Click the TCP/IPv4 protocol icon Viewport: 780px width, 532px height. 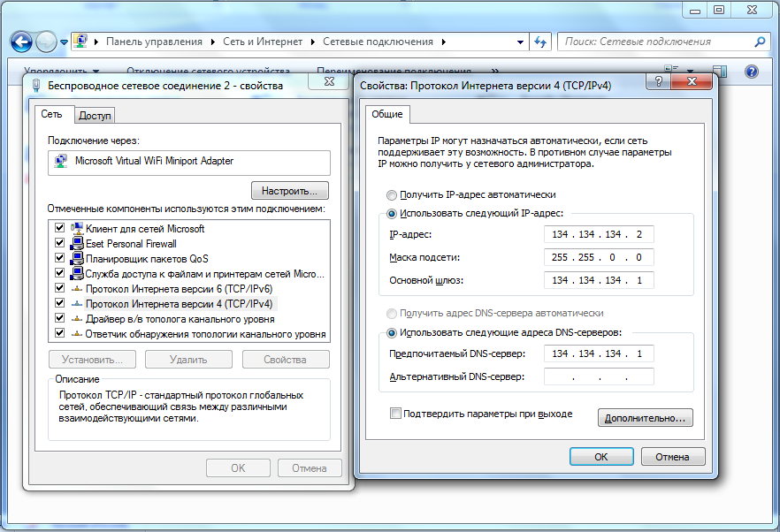(77, 304)
